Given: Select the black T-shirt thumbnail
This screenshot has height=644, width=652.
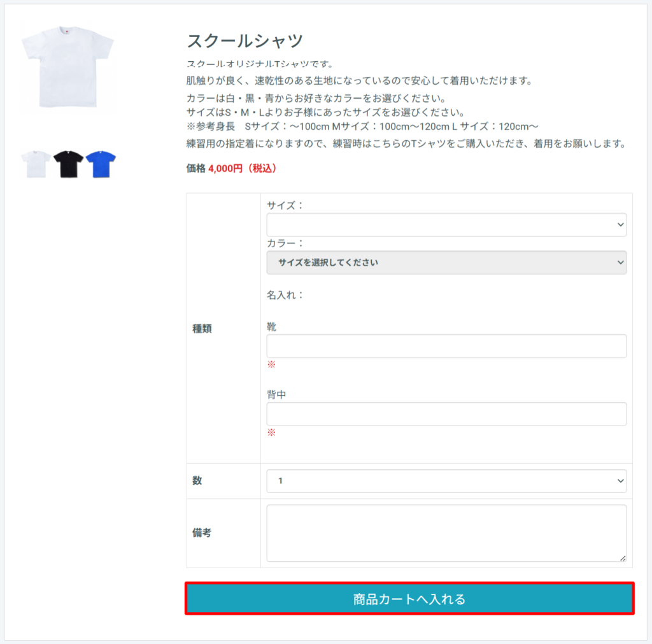Looking at the screenshot, I should (69, 164).
